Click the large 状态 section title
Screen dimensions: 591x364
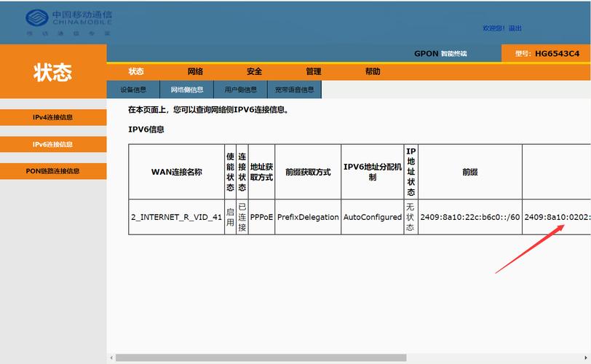pyautogui.click(x=52, y=72)
